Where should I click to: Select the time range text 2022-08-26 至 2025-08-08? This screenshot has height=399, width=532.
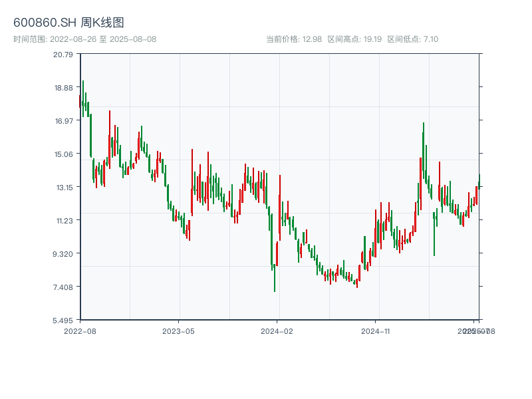pos(103,39)
